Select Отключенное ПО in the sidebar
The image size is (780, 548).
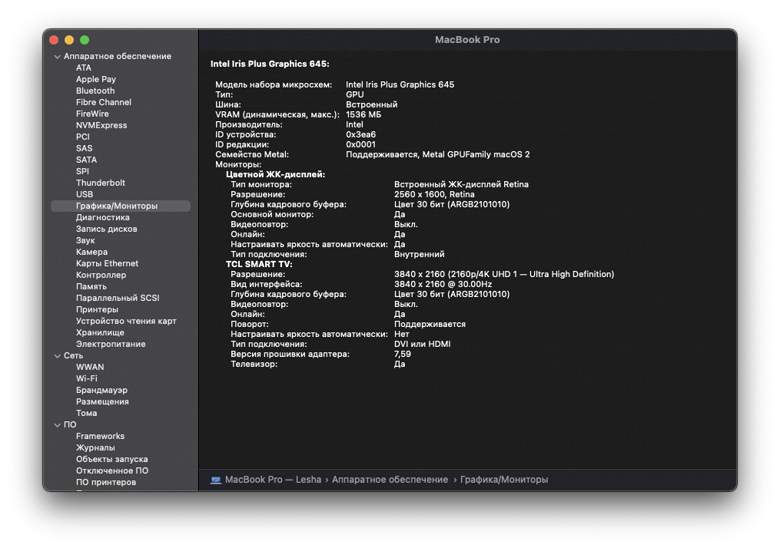tap(112, 470)
